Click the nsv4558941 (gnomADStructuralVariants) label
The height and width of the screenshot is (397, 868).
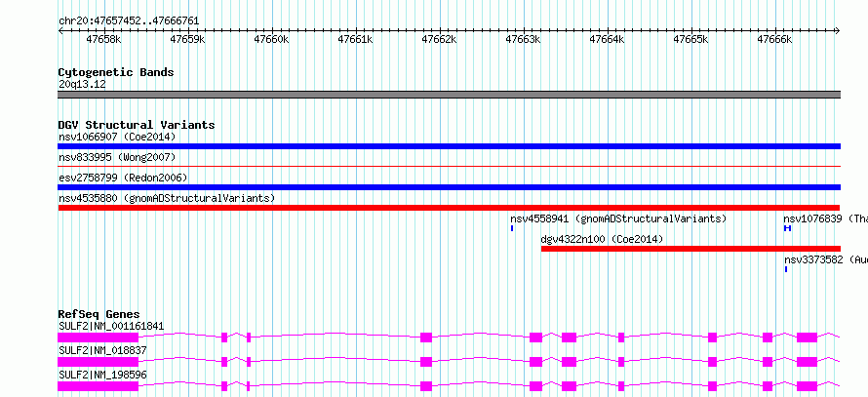tap(618, 218)
